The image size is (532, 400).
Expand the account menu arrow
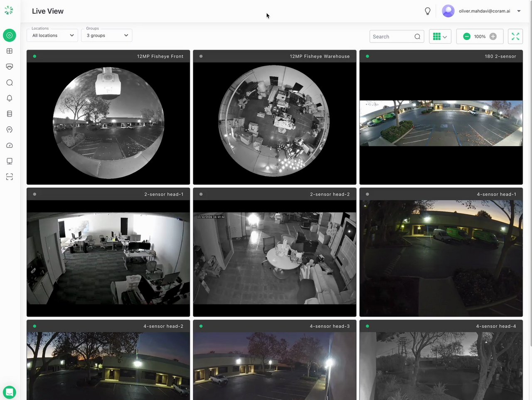(x=519, y=11)
